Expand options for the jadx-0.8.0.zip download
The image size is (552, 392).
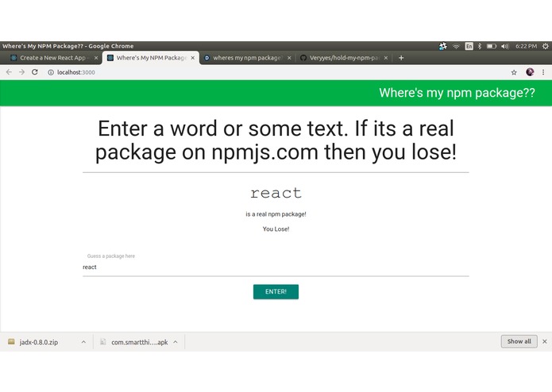point(83,342)
